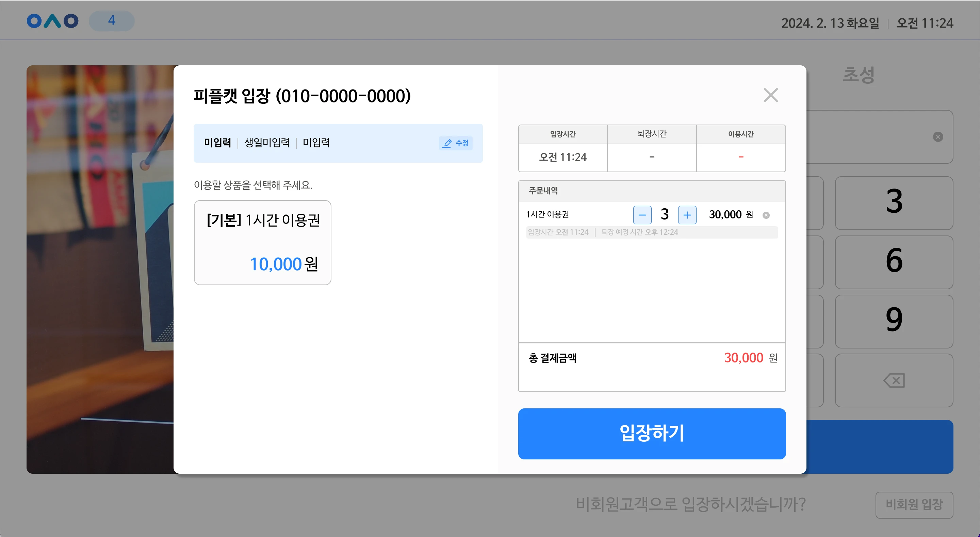Click the minus quantity stepper button

[642, 215]
